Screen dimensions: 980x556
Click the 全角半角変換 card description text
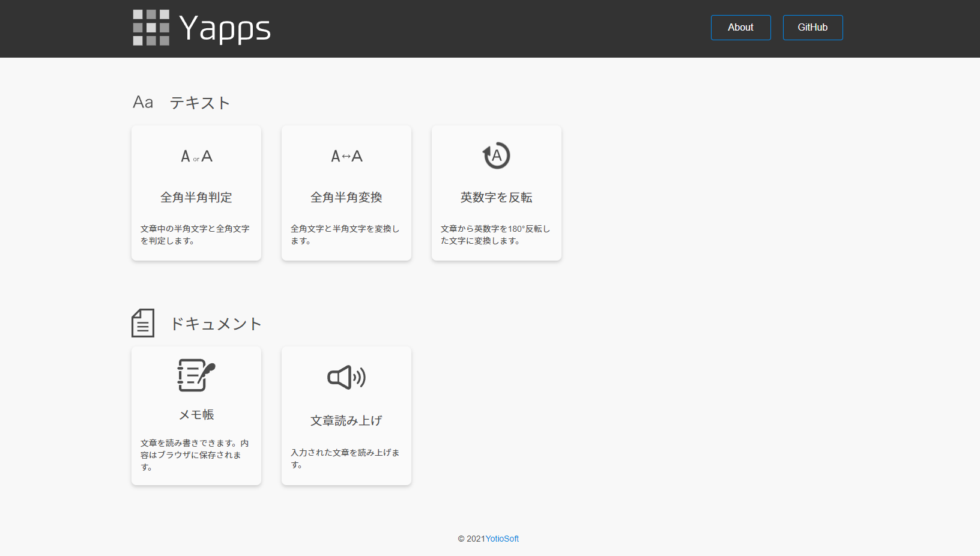tap(345, 235)
